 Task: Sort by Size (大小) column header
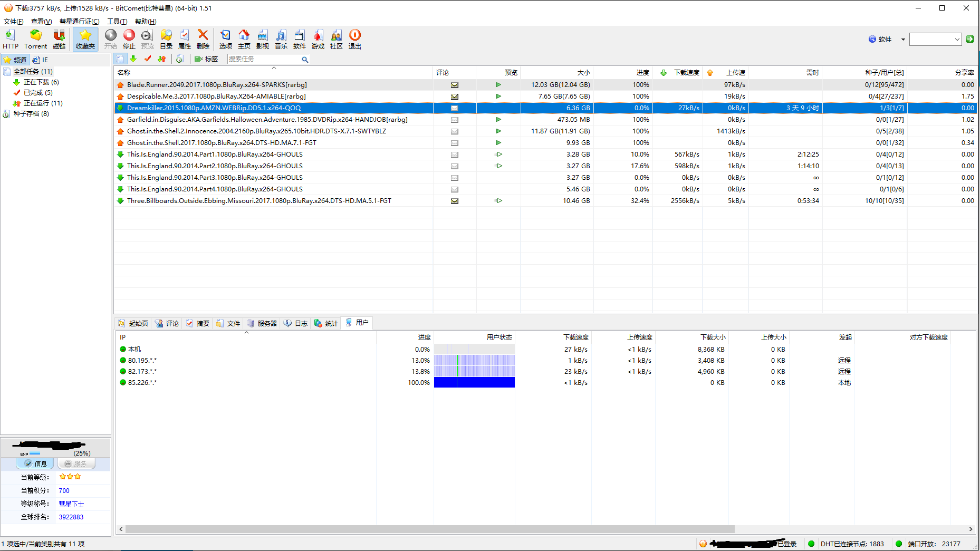click(556, 73)
